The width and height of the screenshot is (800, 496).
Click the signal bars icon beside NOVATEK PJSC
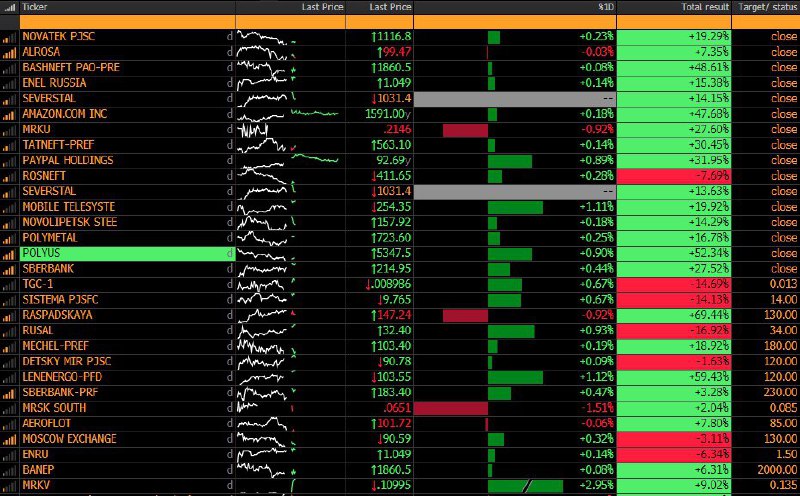[x=9, y=37]
